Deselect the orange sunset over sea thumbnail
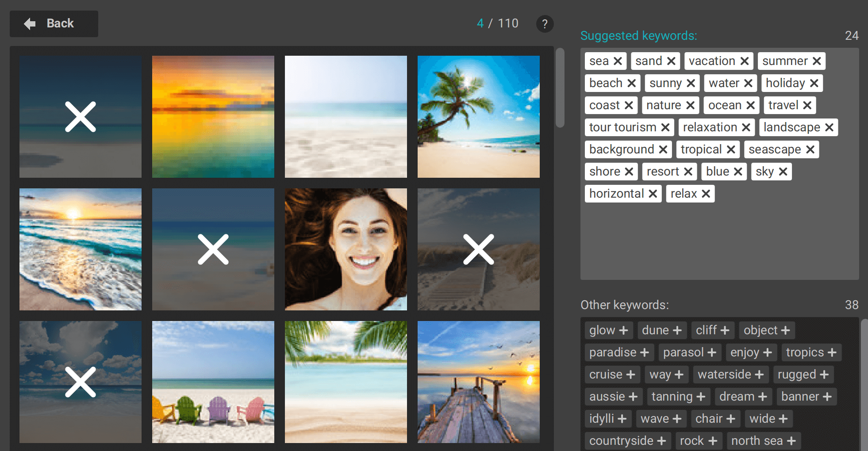The height and width of the screenshot is (451, 868). click(x=213, y=117)
